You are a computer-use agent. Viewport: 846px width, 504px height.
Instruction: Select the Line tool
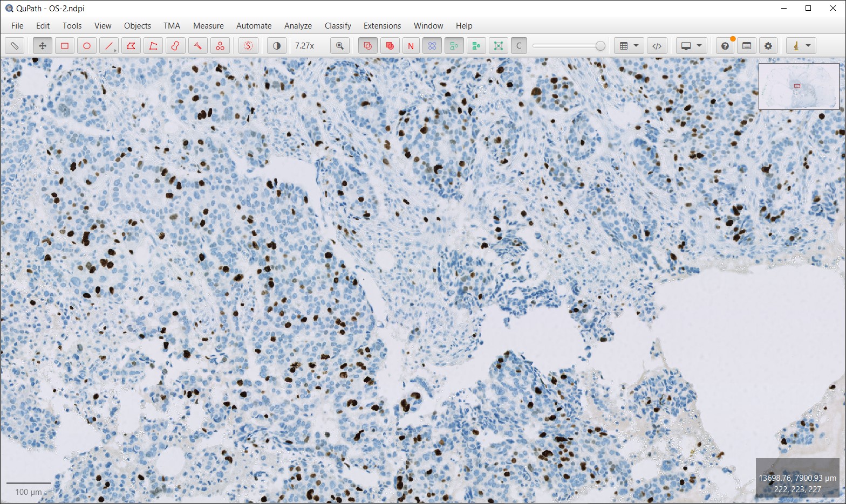pos(109,46)
